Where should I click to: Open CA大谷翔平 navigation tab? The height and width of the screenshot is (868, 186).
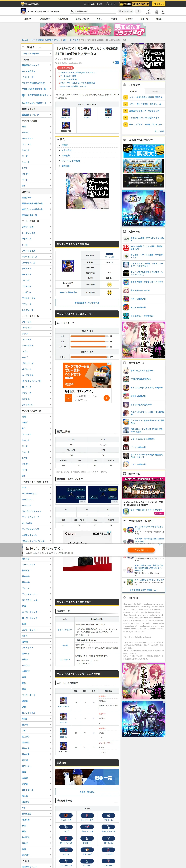[45, 19]
